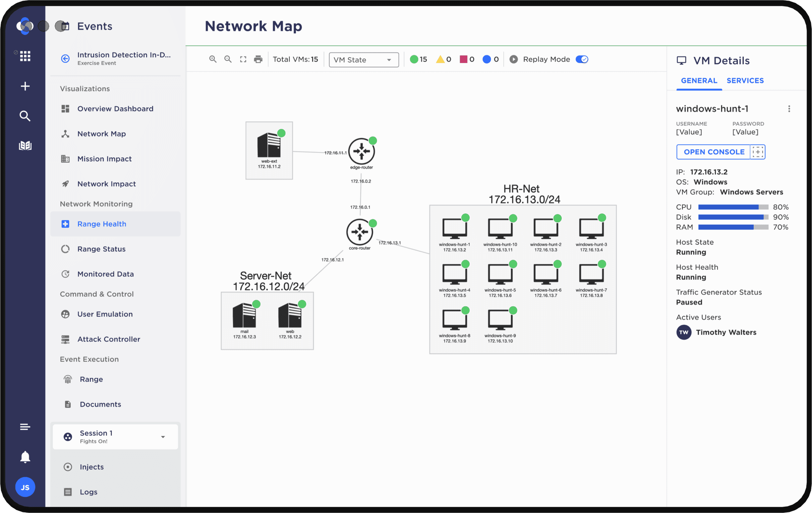Open the windows-hunt-1 three-dot menu
Image resolution: width=812 pixels, height=513 pixels.
(789, 109)
